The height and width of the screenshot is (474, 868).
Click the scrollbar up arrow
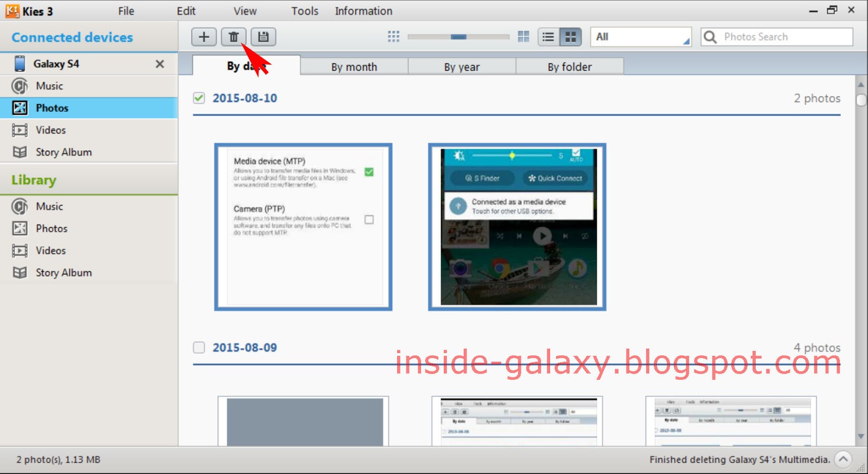(861, 85)
